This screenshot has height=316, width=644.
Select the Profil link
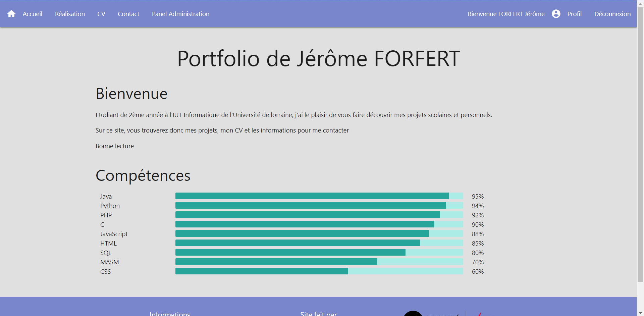(574, 14)
